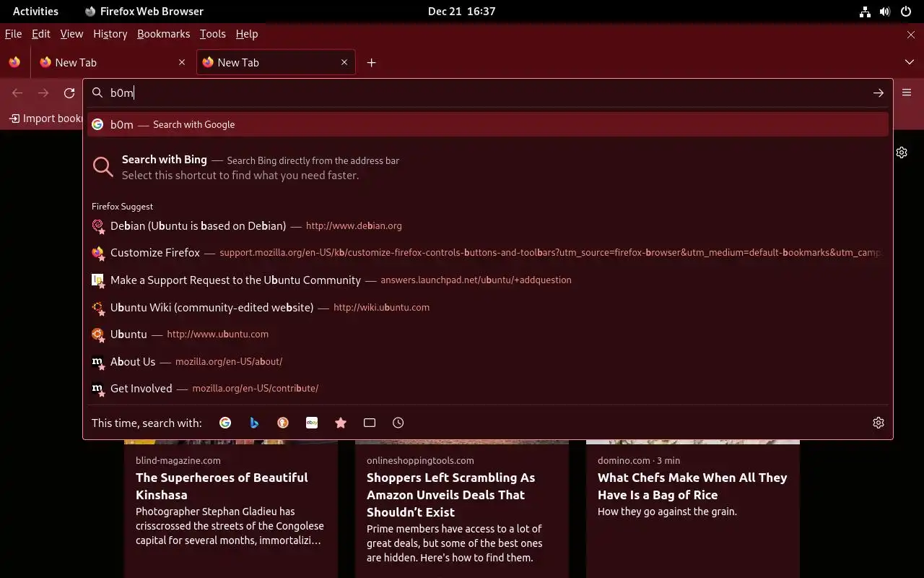
Task: Select 'b0m — Search with Google' suggestion
Action: [x=488, y=124]
